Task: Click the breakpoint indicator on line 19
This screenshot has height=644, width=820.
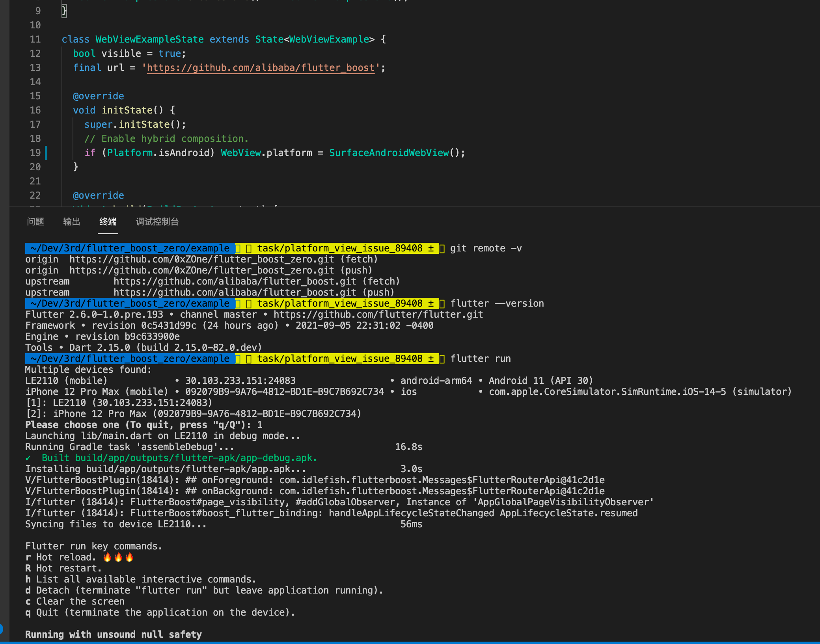Action: tap(46, 153)
